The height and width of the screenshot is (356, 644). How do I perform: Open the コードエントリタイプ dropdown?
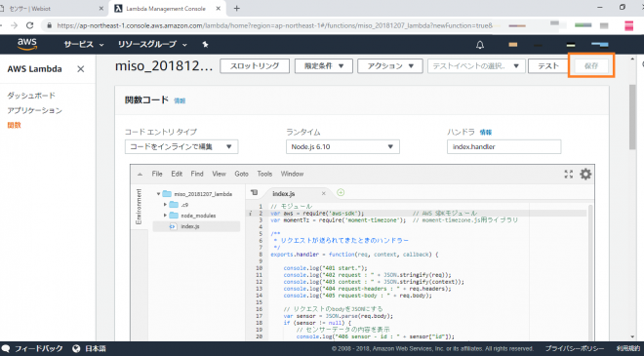tap(181, 146)
